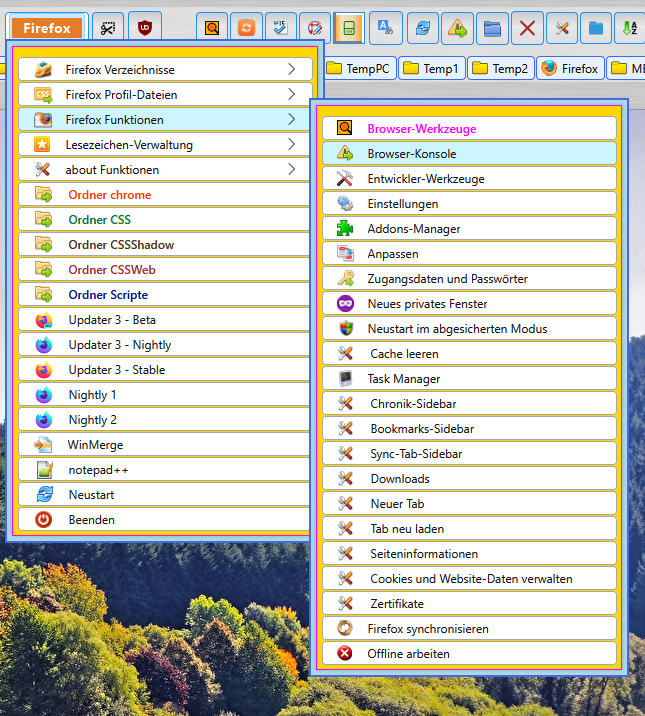645x716 pixels.
Task: Click the warning triangle console toolbar icon
Action: coord(457,28)
